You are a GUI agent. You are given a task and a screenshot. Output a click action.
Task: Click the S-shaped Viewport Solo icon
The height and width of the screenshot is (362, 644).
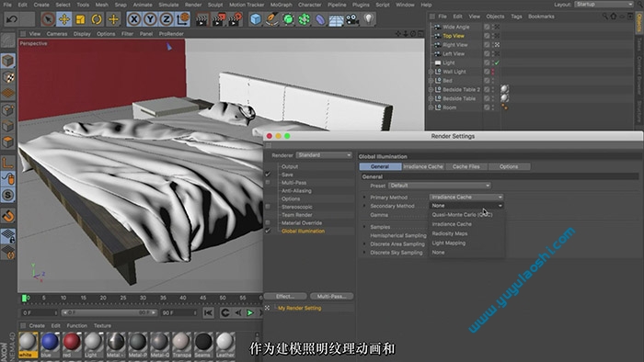coord(7,195)
